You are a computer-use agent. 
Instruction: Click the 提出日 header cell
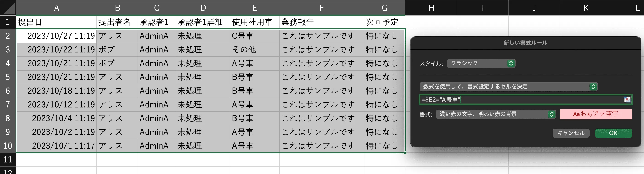(x=56, y=22)
